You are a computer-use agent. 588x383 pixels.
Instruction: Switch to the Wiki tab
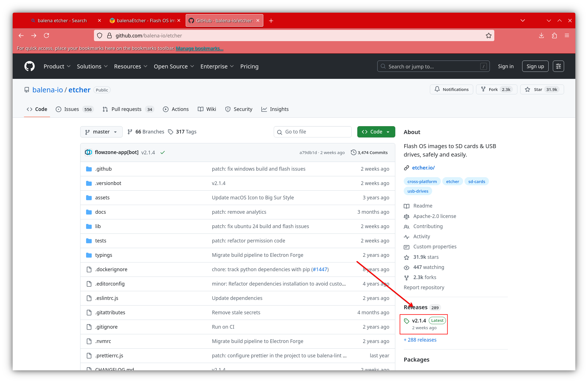click(x=207, y=109)
